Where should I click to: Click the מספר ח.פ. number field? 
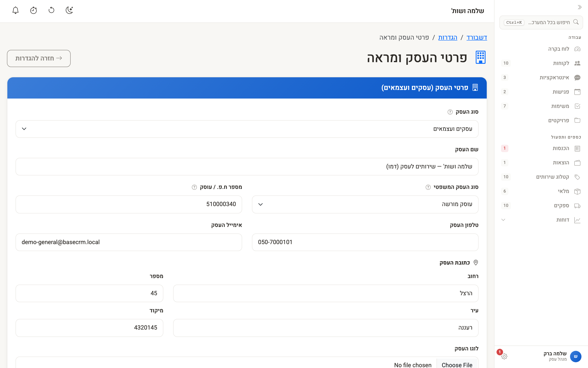(x=129, y=204)
